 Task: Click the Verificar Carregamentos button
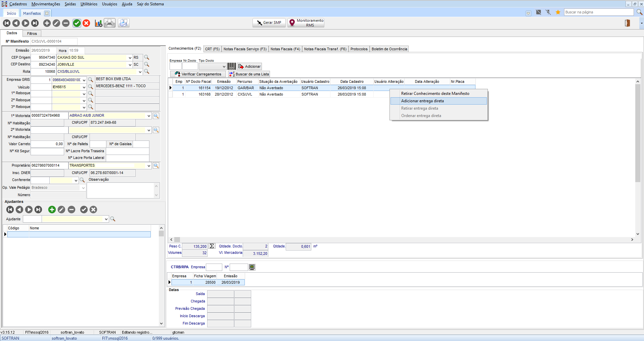click(198, 74)
